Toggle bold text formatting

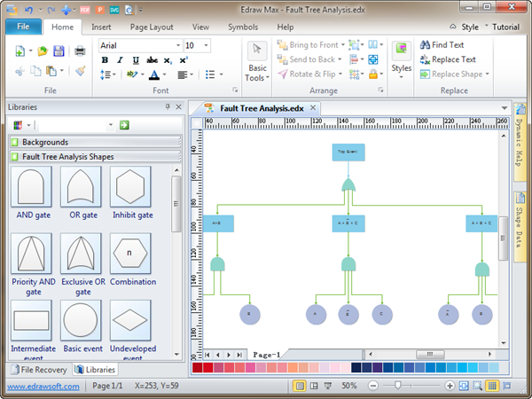point(105,60)
